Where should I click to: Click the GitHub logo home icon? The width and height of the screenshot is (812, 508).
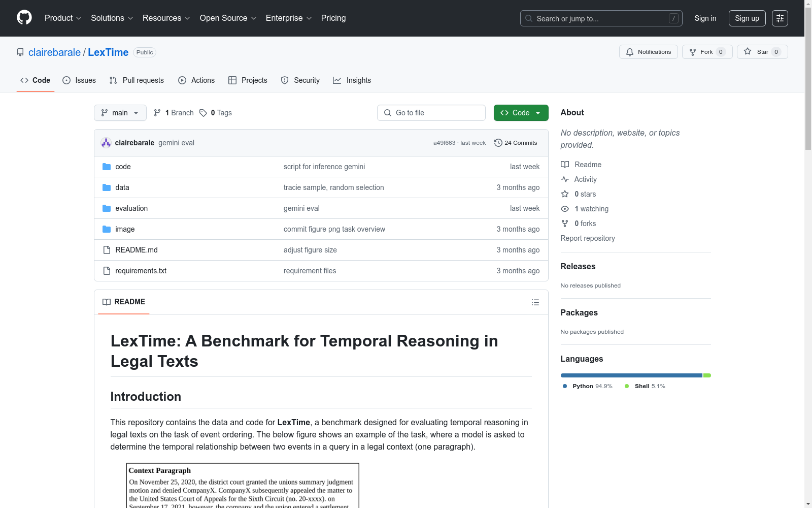click(24, 18)
